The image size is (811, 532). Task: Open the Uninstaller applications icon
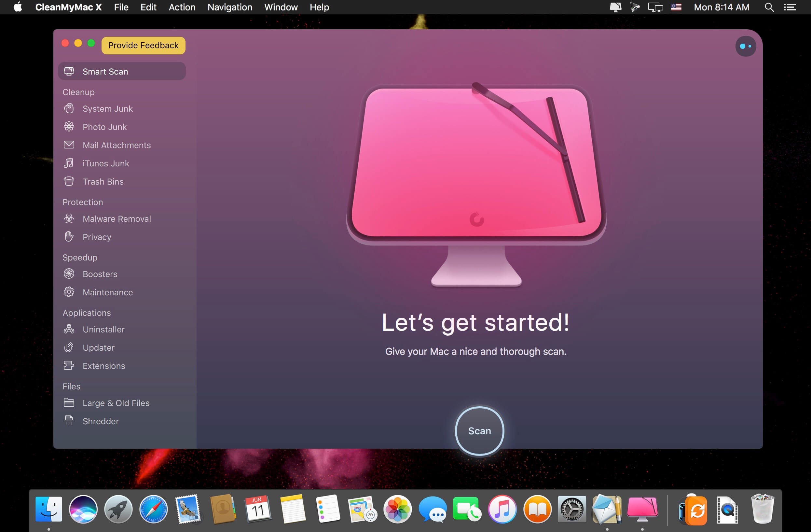click(70, 329)
